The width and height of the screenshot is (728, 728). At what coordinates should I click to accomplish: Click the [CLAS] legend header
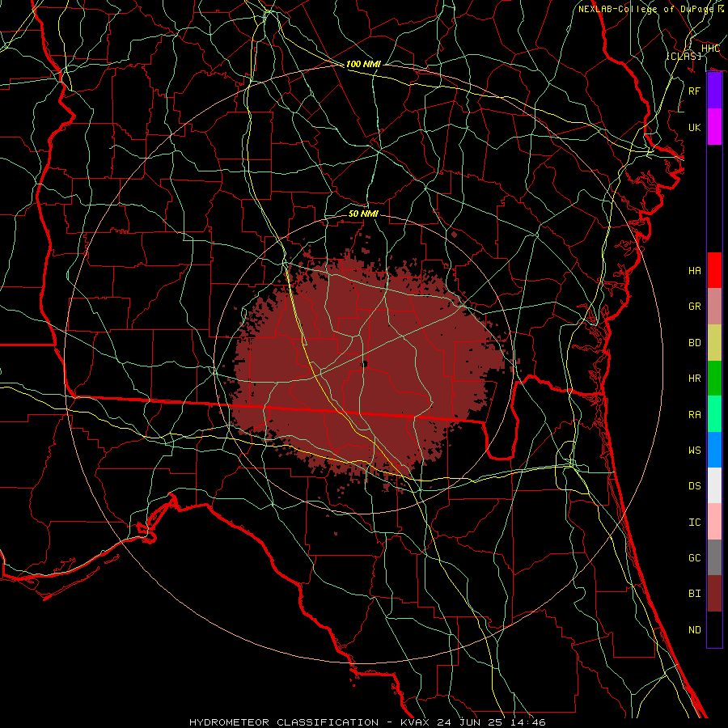click(684, 56)
